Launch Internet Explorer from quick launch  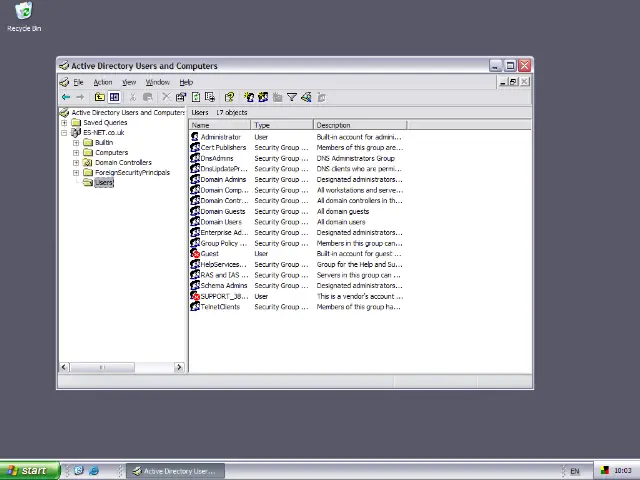coord(94,471)
